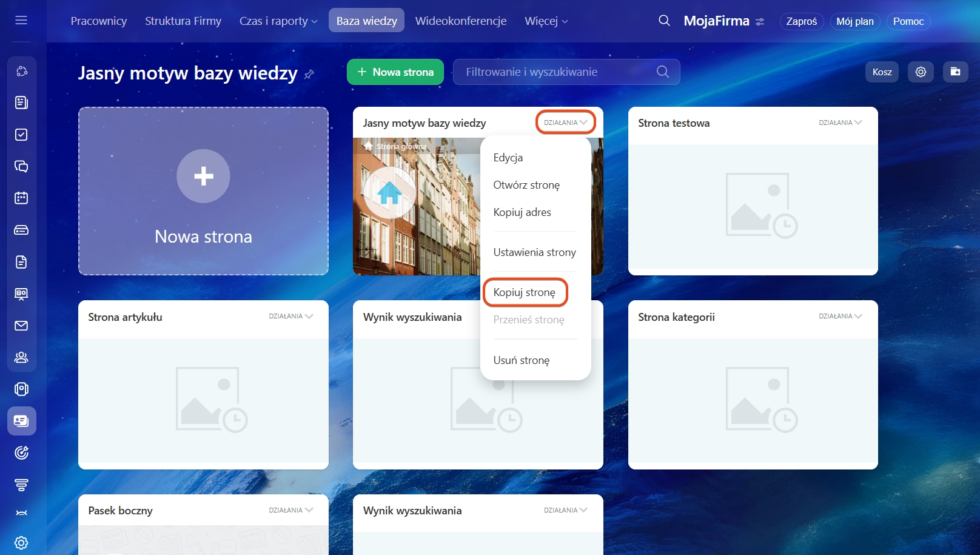
Task: Click the global search magnifier icon
Action: click(x=664, y=21)
